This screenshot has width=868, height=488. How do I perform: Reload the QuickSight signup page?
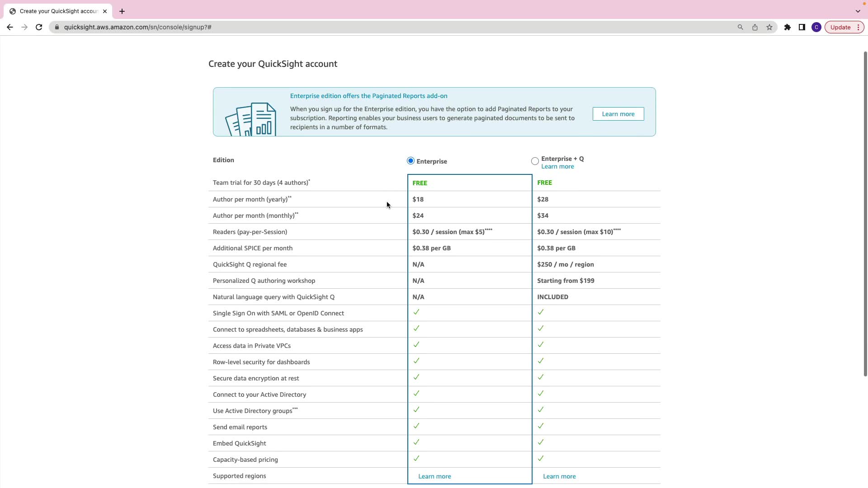pyautogui.click(x=39, y=27)
